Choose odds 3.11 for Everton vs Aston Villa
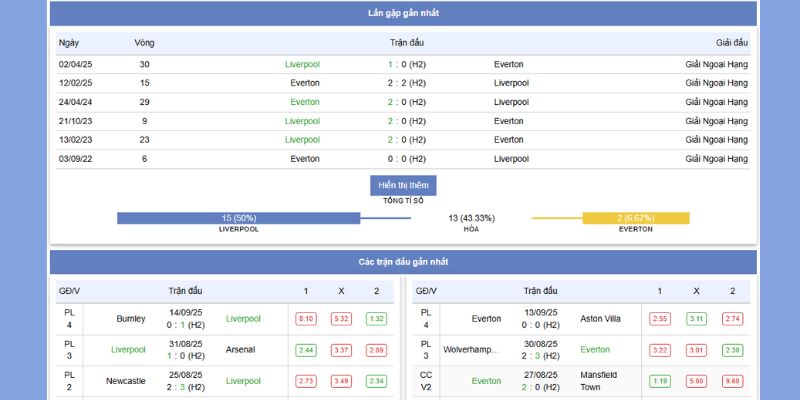This screenshot has width=800, height=400. tap(696, 319)
